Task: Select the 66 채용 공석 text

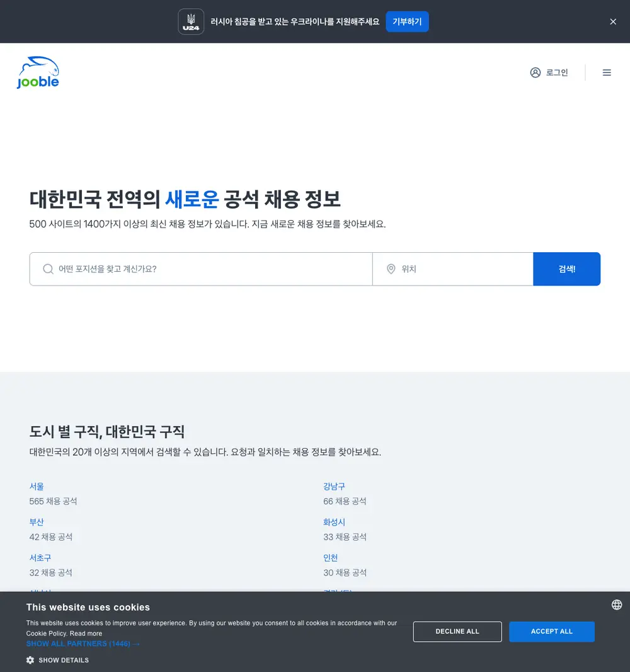Action: (345, 501)
